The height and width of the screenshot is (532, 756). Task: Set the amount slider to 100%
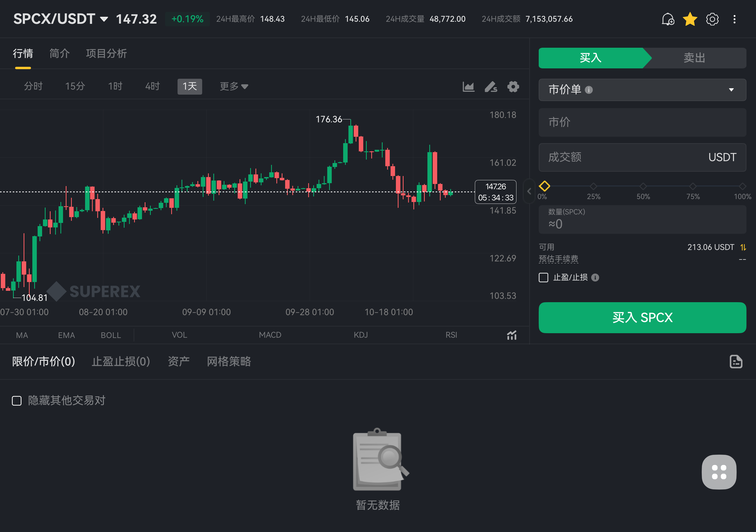(742, 186)
